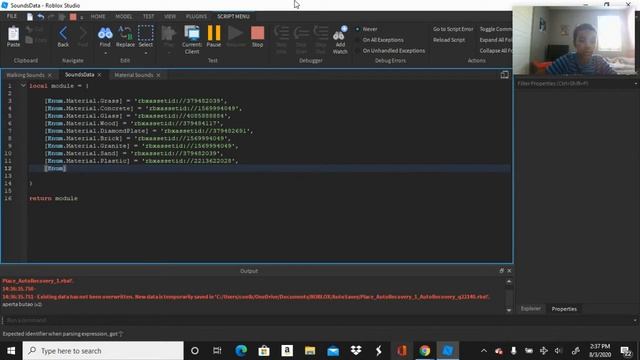Click Expand All Folds
Screen dimensions: 640x360
[x=496, y=40]
